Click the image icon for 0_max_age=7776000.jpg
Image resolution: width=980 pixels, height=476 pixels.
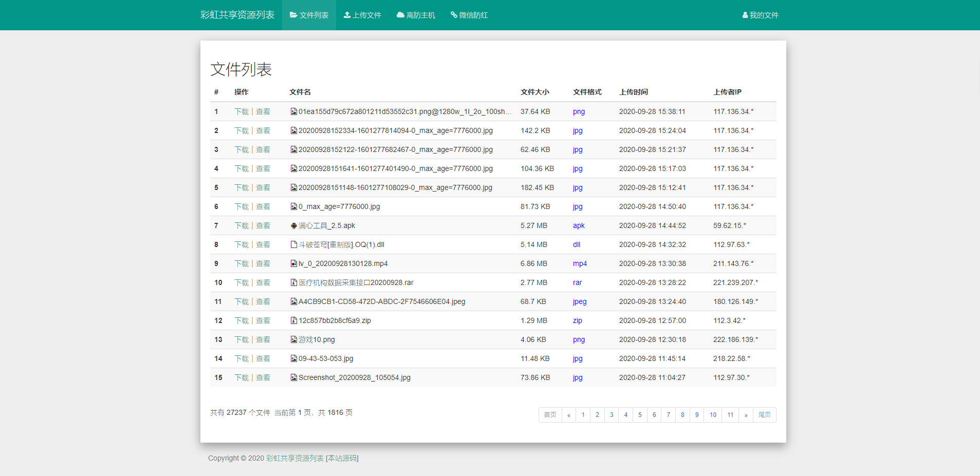coord(293,206)
